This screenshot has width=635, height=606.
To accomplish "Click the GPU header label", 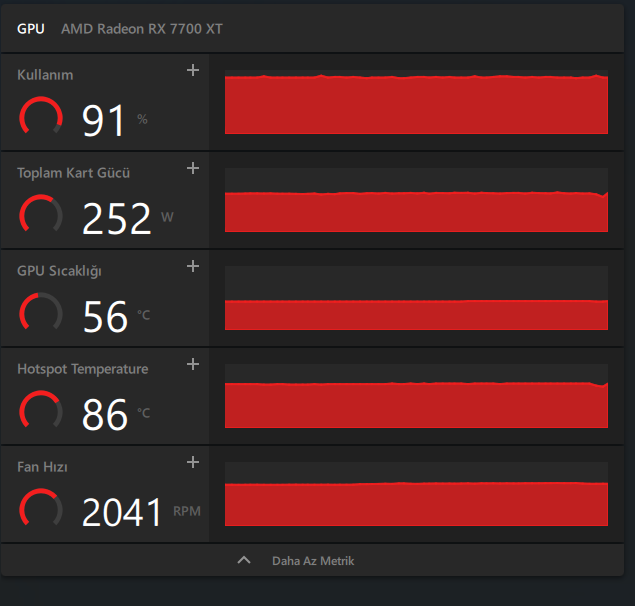I will point(31,29).
